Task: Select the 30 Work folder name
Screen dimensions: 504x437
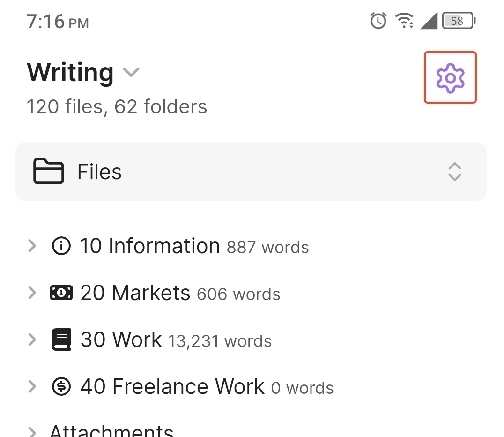Action: 121,340
